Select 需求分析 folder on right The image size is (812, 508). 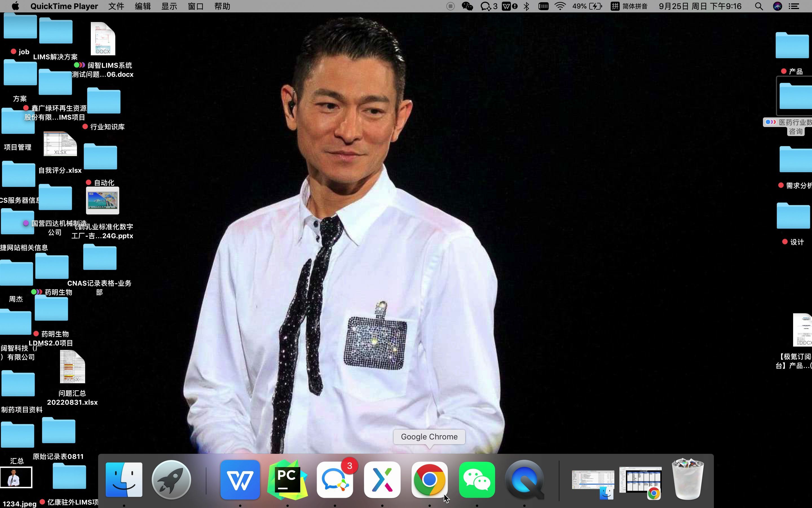point(796,159)
